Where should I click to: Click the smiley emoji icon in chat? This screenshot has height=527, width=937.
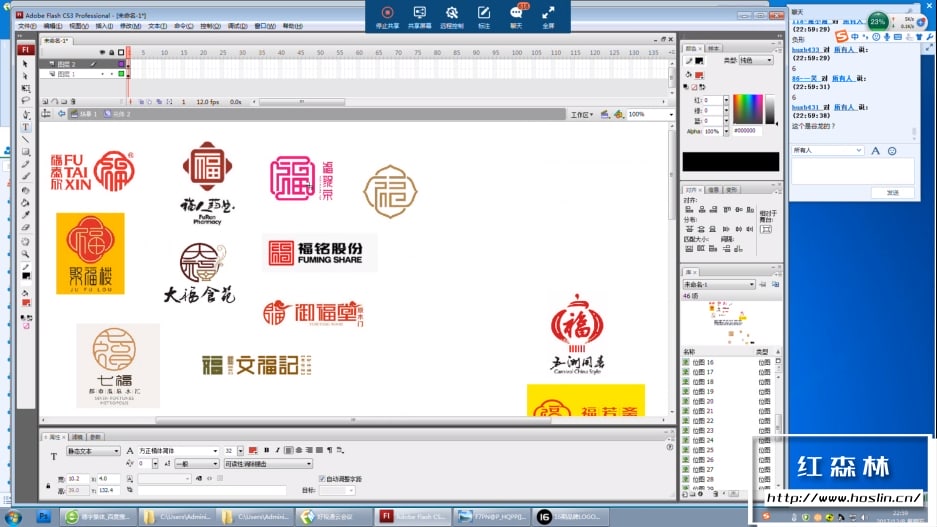(x=892, y=151)
